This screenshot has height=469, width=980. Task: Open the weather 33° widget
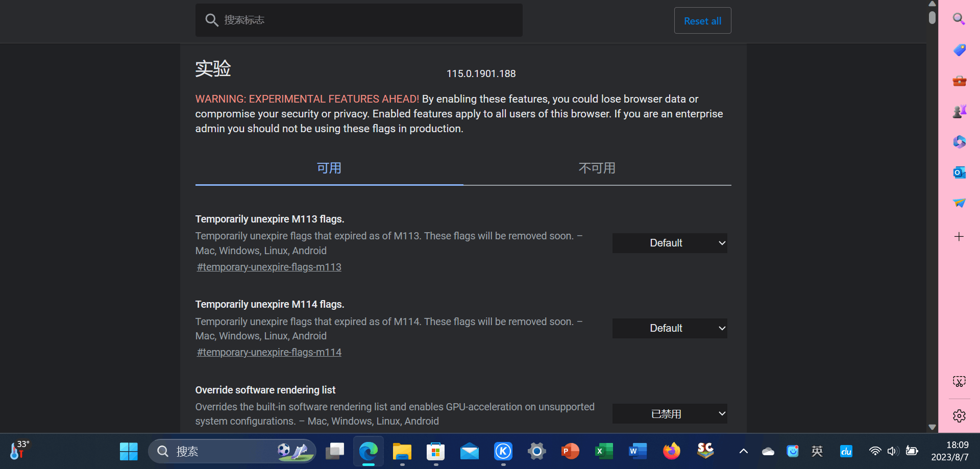pyautogui.click(x=20, y=450)
